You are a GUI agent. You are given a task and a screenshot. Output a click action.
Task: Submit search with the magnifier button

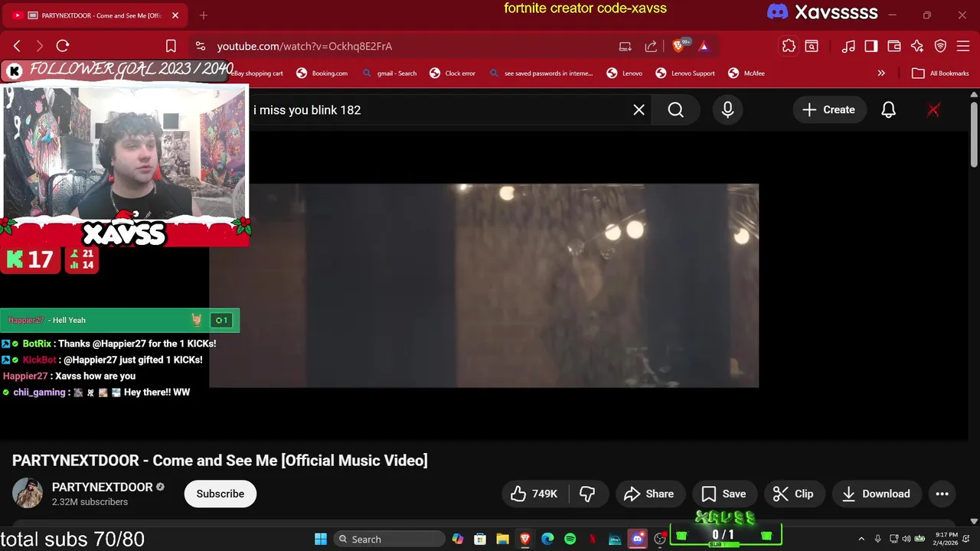pyautogui.click(x=676, y=110)
